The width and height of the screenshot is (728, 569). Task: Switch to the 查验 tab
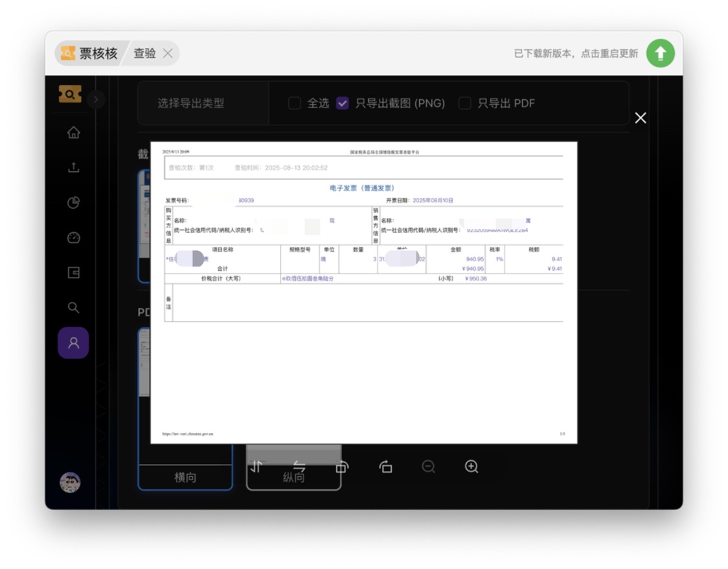point(145,53)
